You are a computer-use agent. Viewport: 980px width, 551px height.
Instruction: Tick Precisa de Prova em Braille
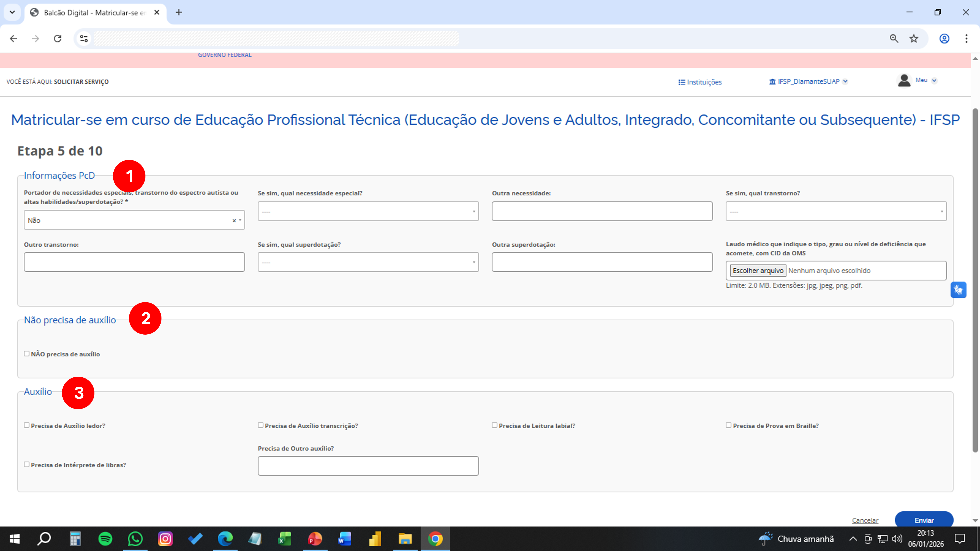pyautogui.click(x=729, y=425)
